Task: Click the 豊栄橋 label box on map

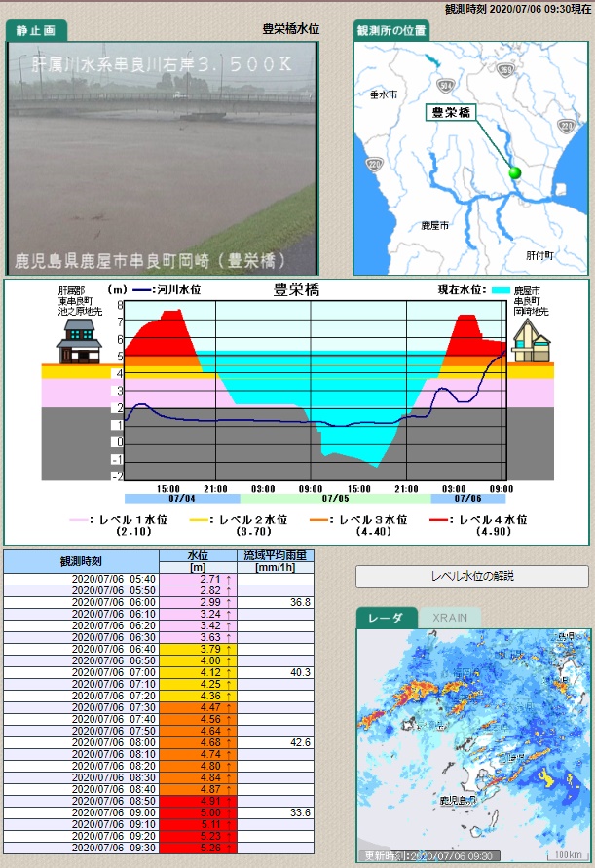Action: [x=451, y=113]
